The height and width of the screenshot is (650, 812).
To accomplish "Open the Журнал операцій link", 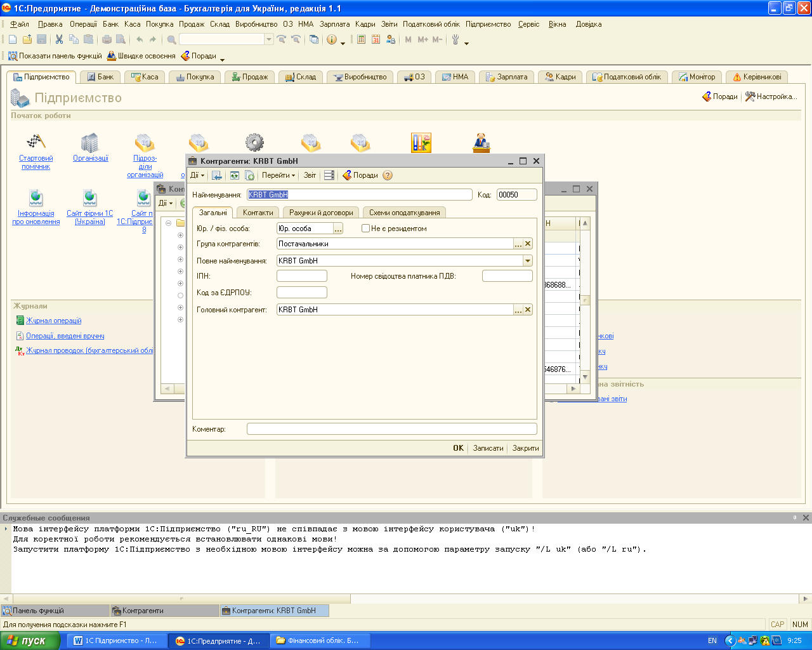I will (x=53, y=321).
